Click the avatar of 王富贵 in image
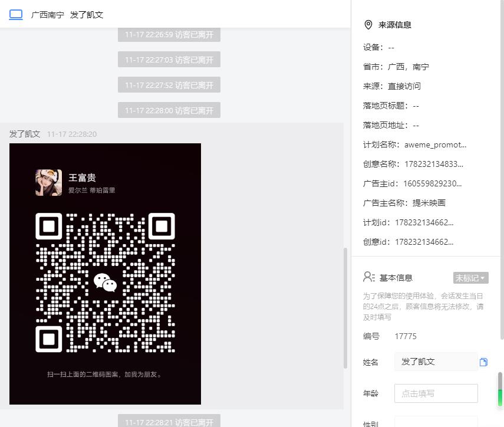This screenshot has width=504, height=427. click(48, 183)
